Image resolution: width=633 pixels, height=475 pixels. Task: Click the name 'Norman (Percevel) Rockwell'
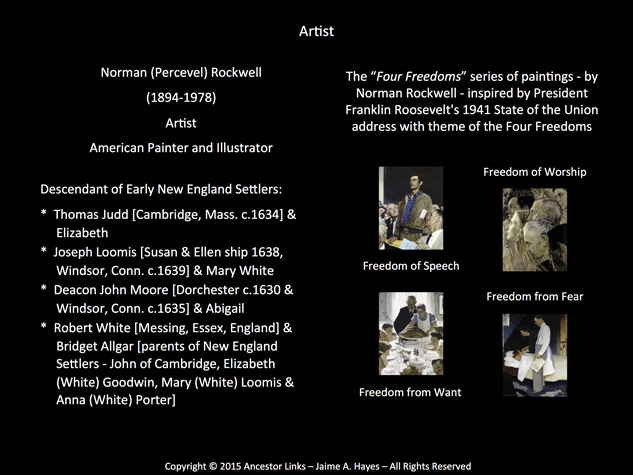181,73
